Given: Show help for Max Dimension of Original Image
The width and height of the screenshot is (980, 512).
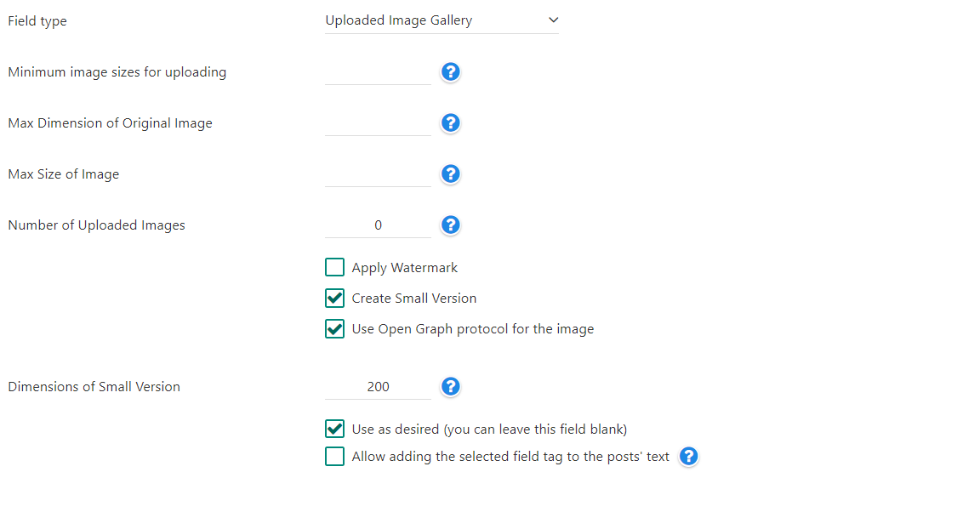Looking at the screenshot, I should click(451, 123).
